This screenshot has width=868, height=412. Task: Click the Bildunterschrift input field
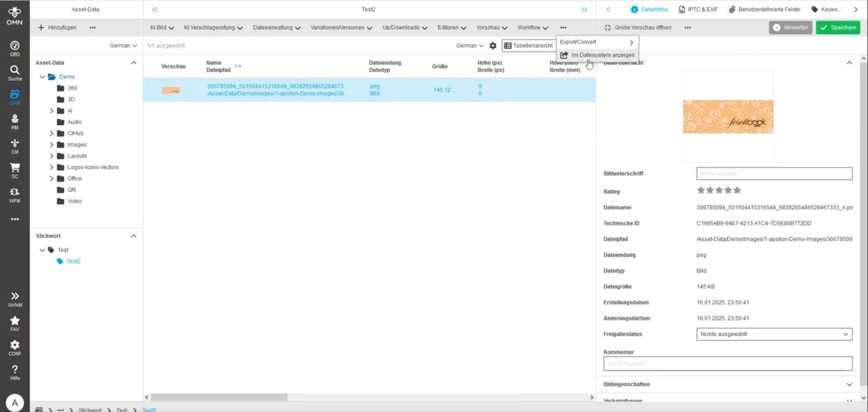click(774, 174)
